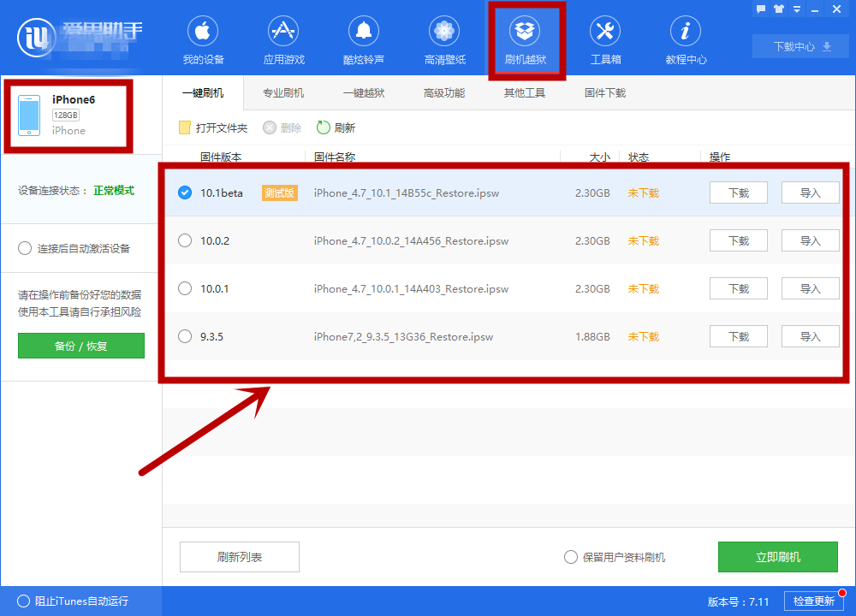Click iPhone7,2_9.3.5_13G36_Restore.ipsw file name
Screen dimensions: 856x616
point(403,336)
